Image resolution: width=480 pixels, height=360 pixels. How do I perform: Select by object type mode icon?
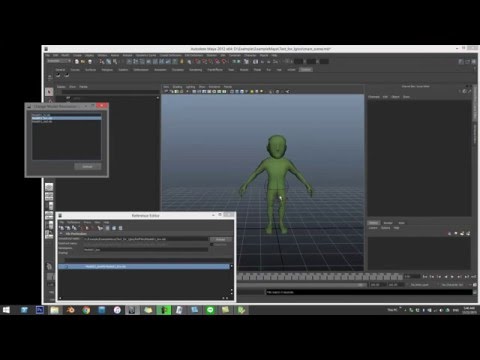point(108,62)
